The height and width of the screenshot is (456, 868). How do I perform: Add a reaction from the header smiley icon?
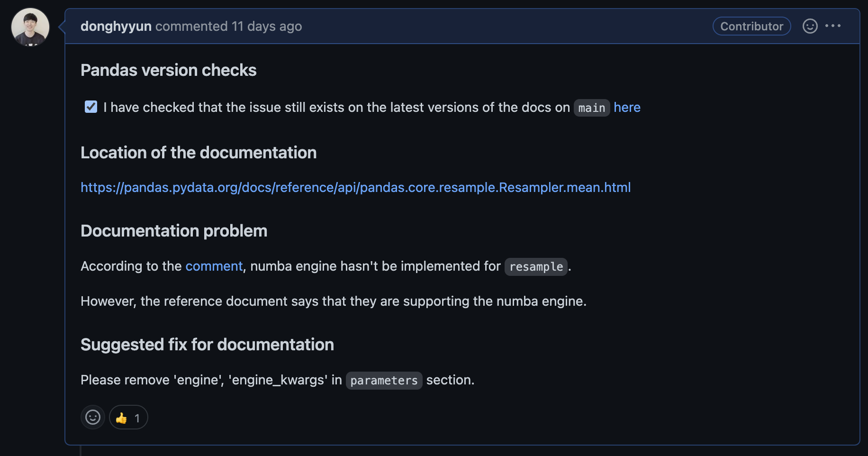810,26
